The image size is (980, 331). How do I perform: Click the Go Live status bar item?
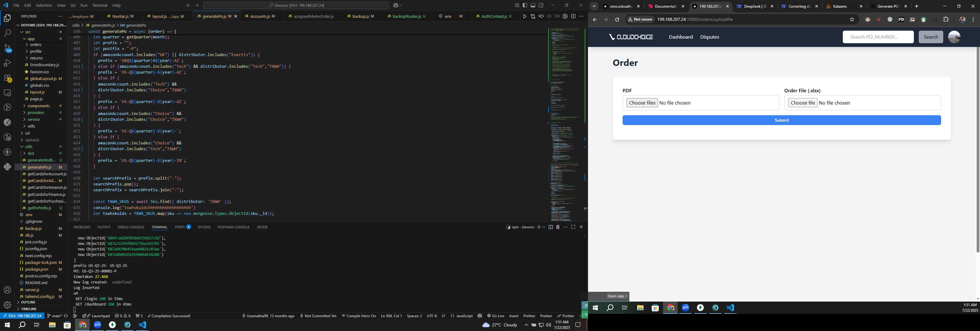(x=495, y=316)
